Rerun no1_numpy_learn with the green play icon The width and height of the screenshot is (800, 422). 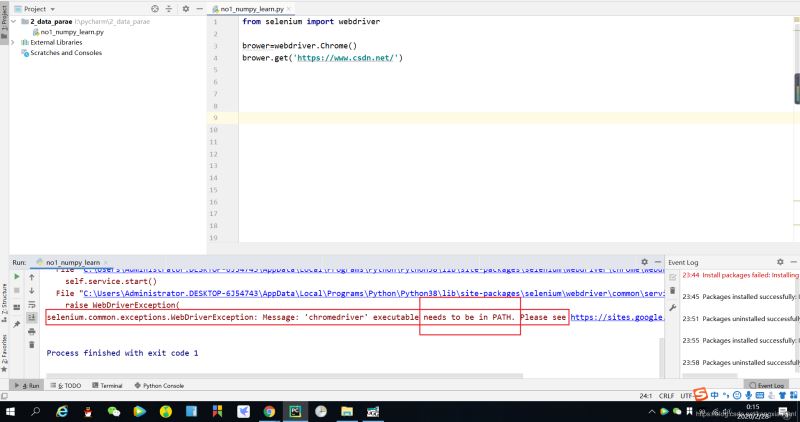[17, 277]
